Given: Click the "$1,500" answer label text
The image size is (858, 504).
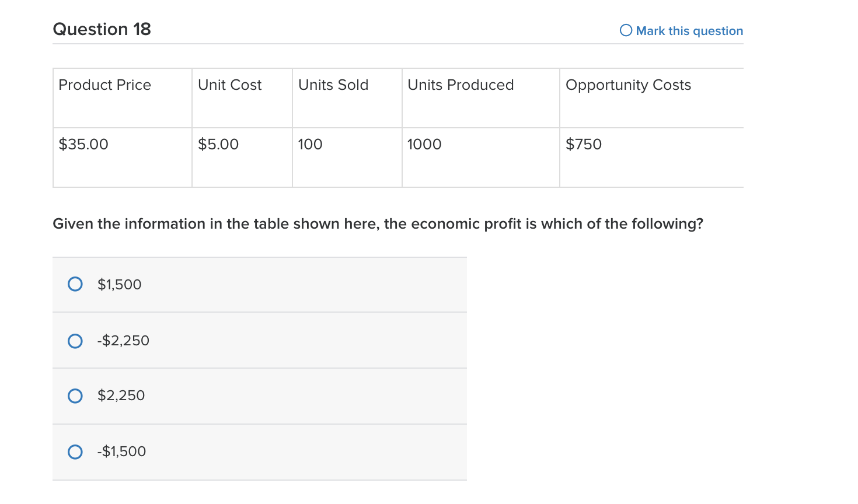Looking at the screenshot, I should tap(120, 285).
